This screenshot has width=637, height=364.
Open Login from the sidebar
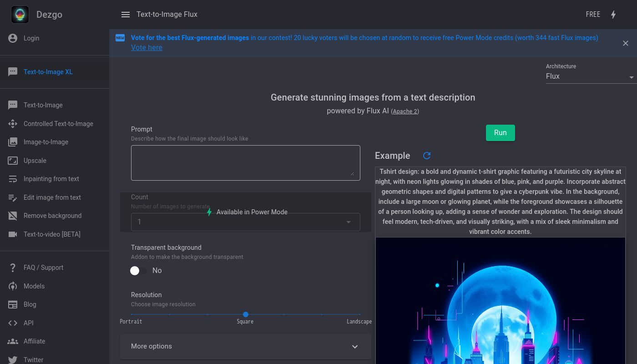(55, 38)
